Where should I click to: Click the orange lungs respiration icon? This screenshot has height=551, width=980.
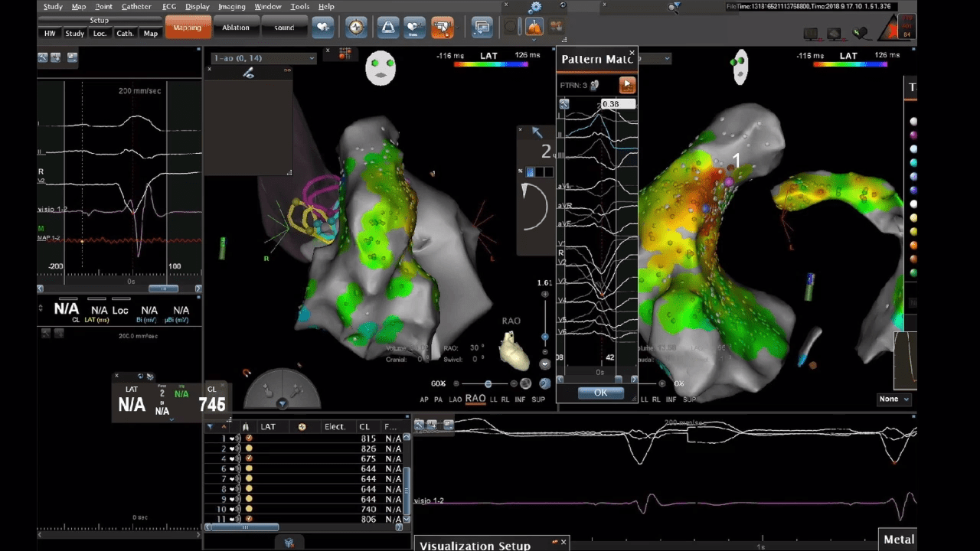534,28
